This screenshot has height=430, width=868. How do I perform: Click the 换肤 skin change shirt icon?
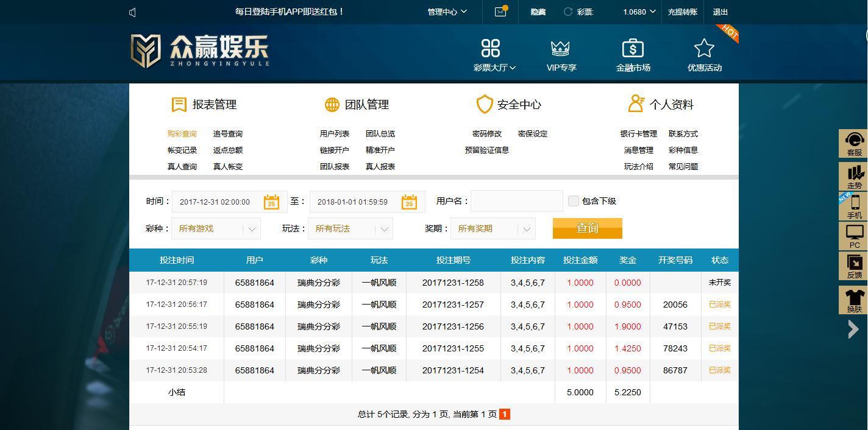855,297
